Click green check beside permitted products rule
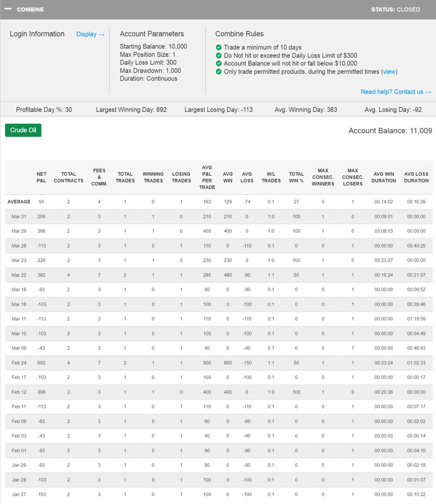 click(219, 72)
